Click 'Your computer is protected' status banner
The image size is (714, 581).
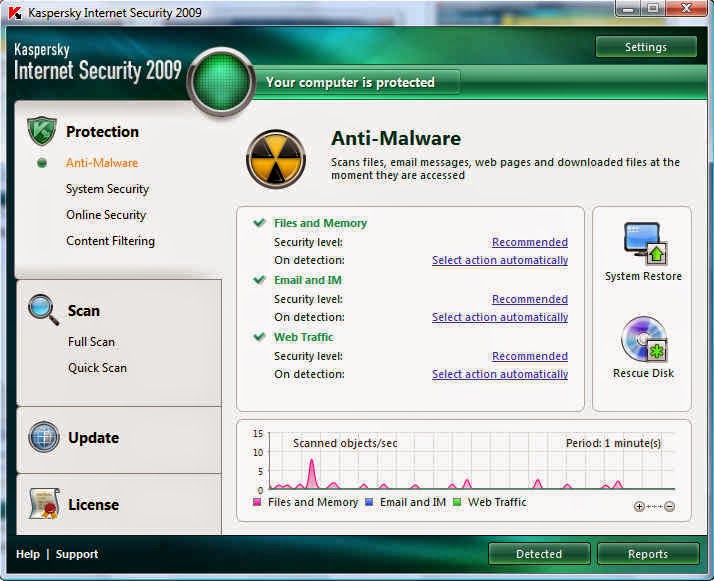pos(350,82)
